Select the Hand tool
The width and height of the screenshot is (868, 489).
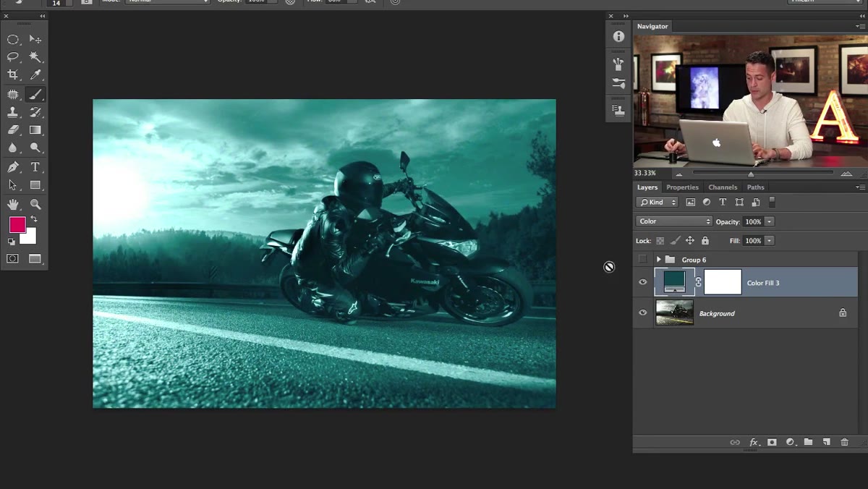[13, 205]
